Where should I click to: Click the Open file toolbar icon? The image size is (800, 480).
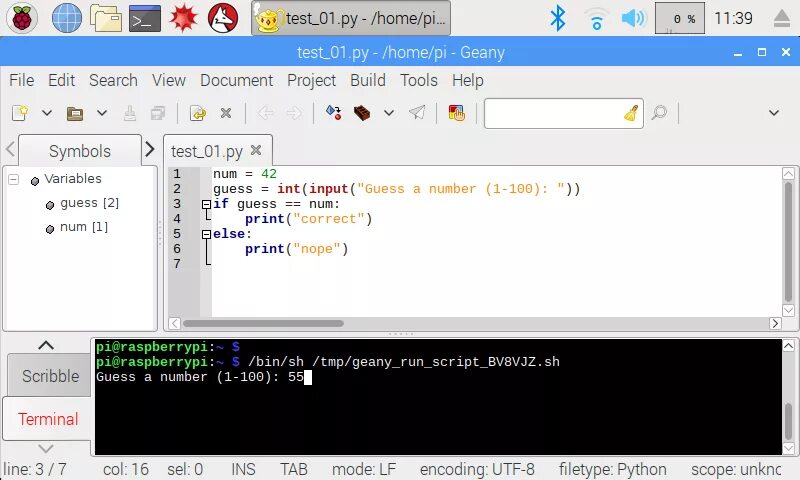click(74, 113)
